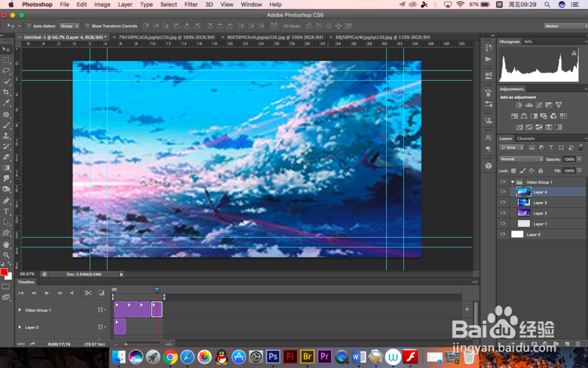588x368 pixels.
Task: Click the lock transparent pixels icon
Action: coord(513,171)
